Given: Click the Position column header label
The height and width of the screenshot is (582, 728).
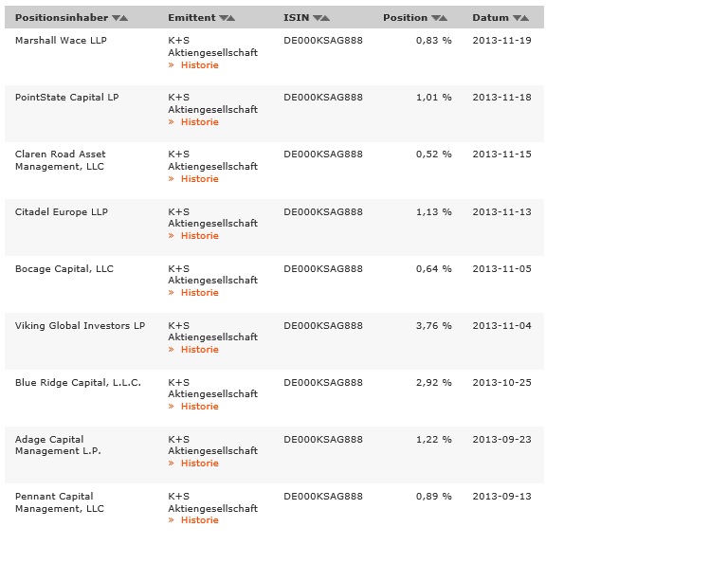Looking at the screenshot, I should point(406,18).
